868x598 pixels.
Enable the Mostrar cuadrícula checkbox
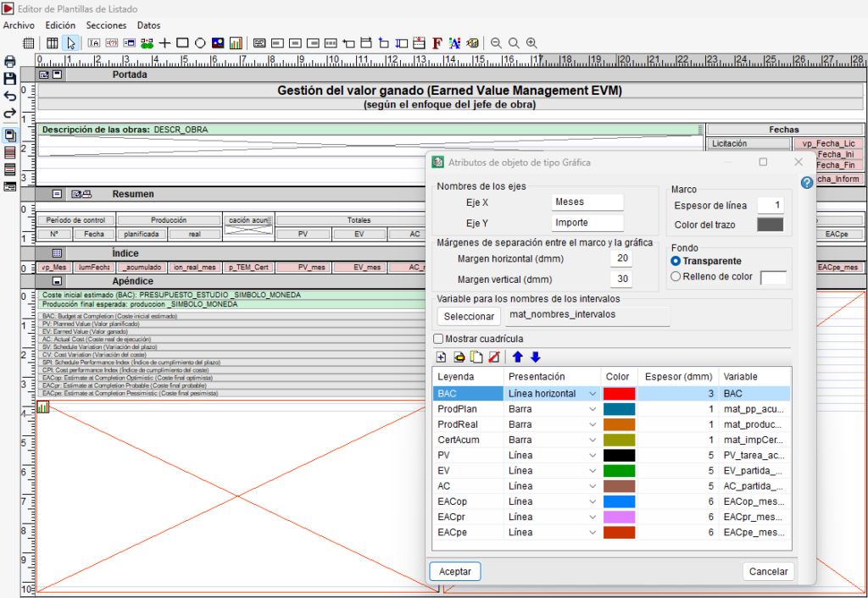438,339
